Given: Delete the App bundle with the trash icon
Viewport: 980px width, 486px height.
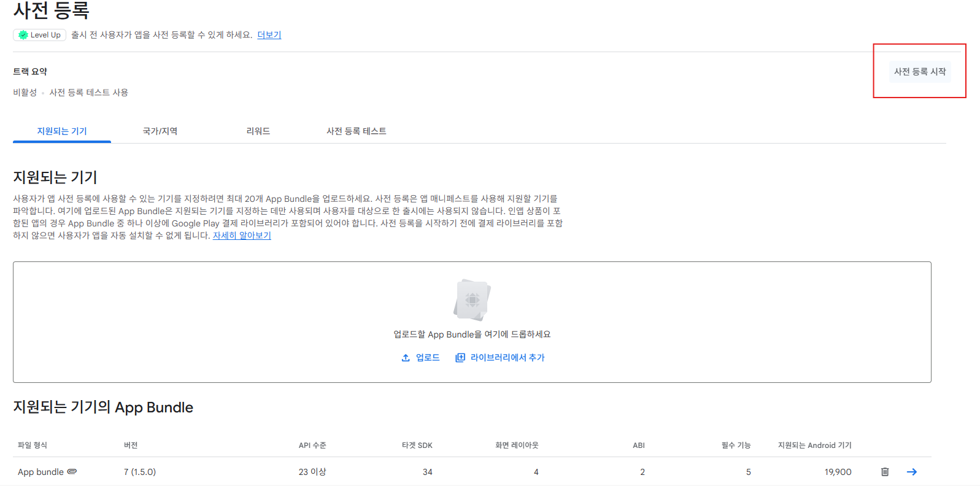Looking at the screenshot, I should (885, 472).
